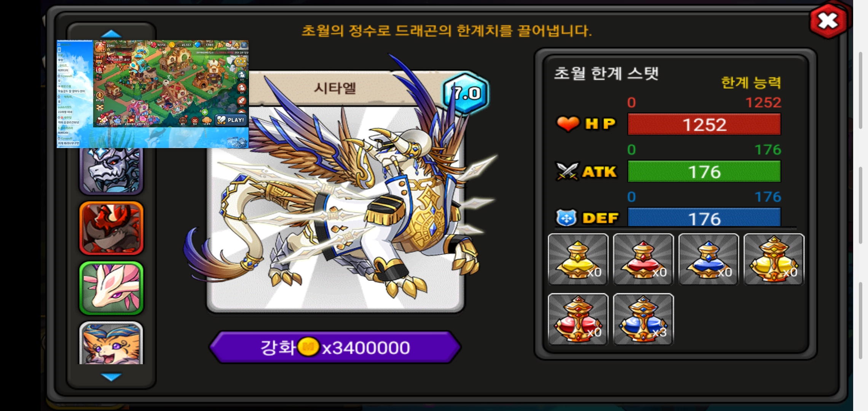Close the transcendence dialog with red X
Viewport: 868px width, 411px height.
click(x=828, y=21)
